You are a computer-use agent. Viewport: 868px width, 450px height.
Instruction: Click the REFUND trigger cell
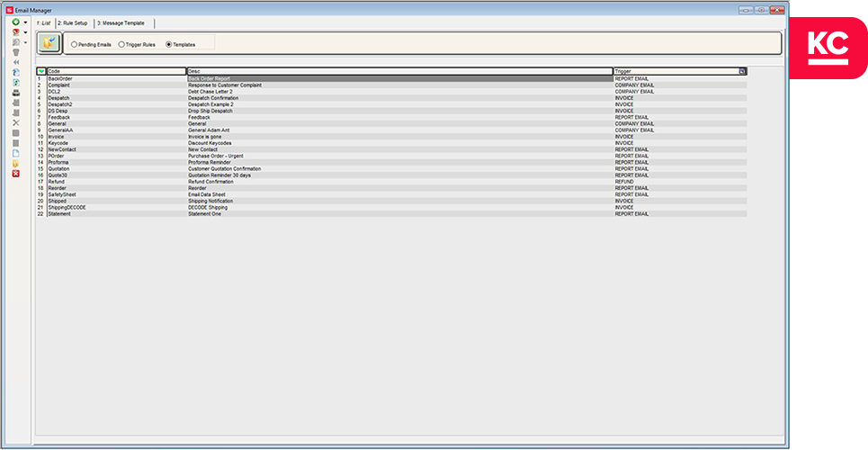tap(624, 182)
